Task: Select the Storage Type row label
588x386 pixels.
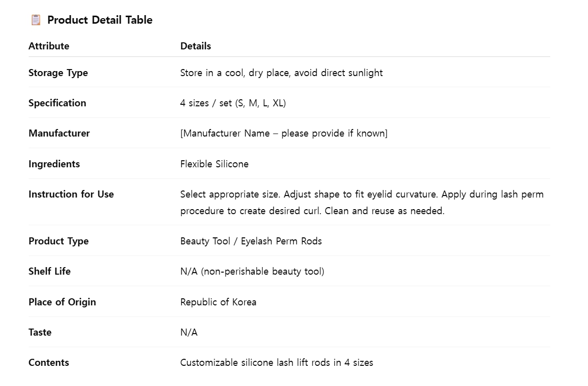Action: 58,73
